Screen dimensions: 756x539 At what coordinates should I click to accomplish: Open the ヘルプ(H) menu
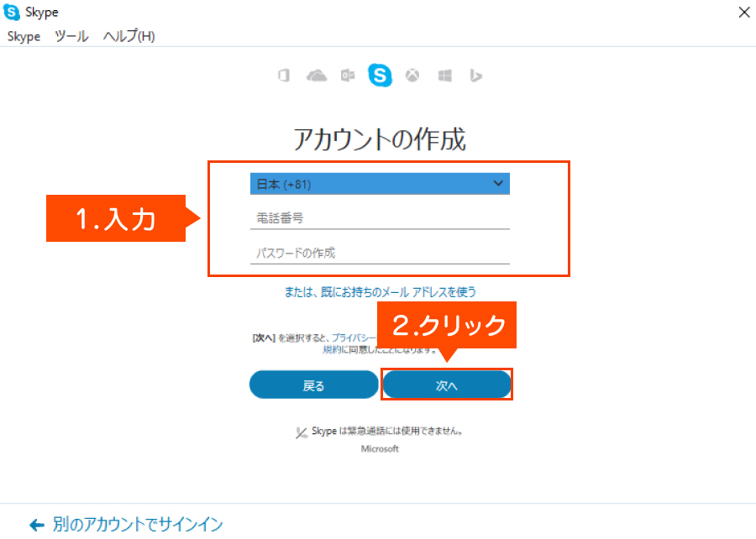point(126,36)
